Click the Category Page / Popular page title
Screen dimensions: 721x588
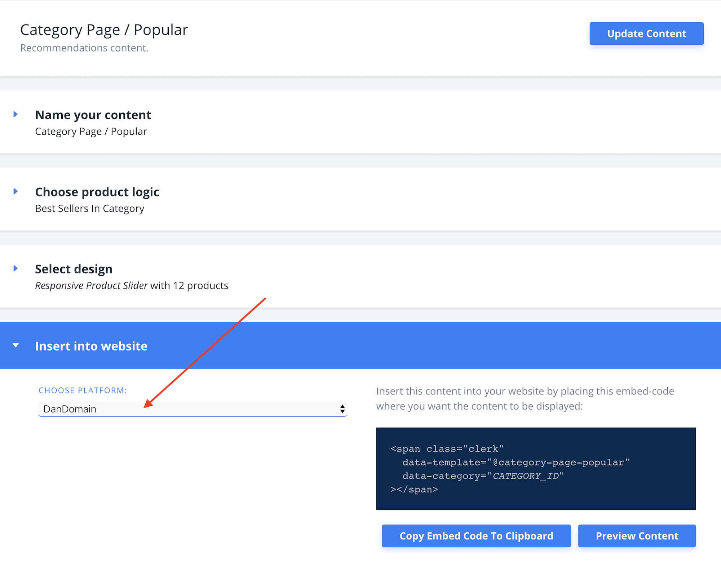click(x=104, y=30)
